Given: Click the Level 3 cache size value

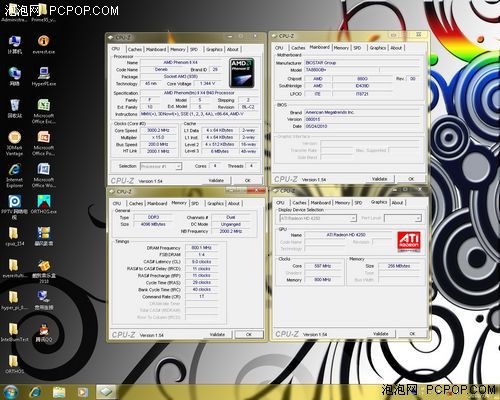Looking at the screenshot, I should [219, 151].
